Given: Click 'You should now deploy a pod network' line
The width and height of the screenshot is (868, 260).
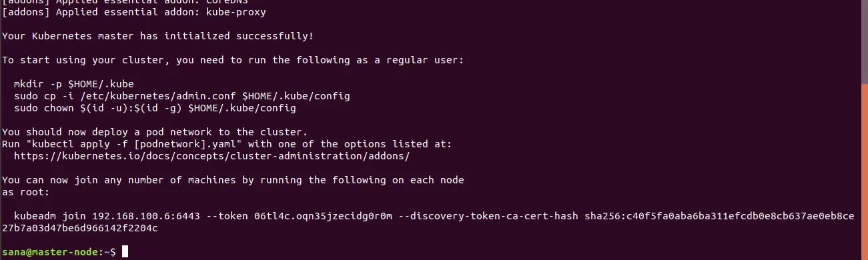Looking at the screenshot, I should [x=155, y=132].
